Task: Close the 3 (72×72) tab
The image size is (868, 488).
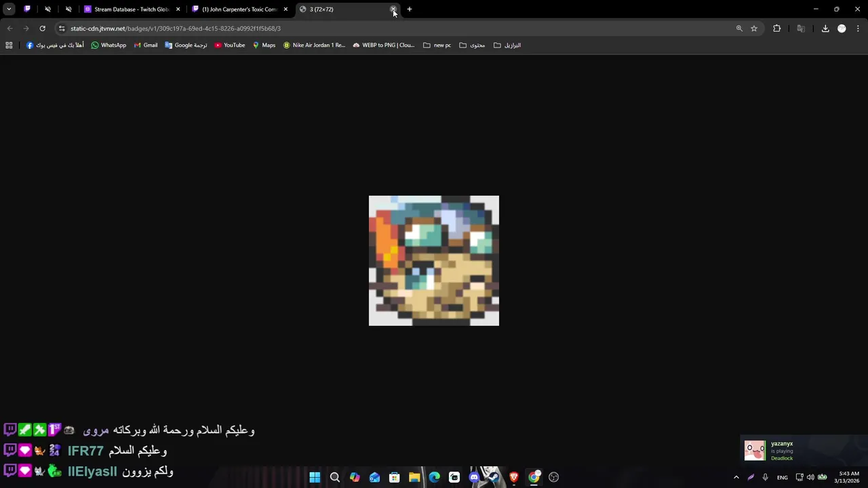Action: coord(393,9)
